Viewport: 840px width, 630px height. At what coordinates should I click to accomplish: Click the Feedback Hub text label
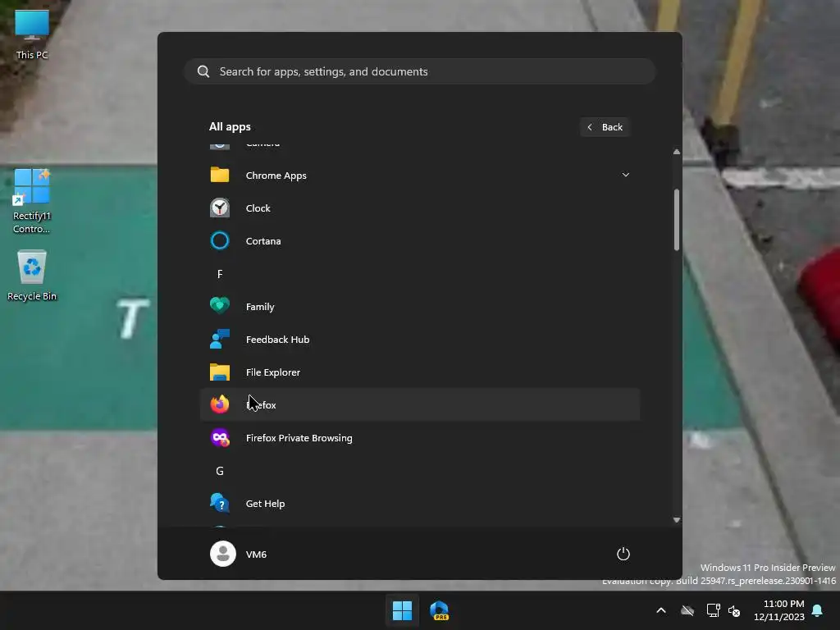[277, 339]
